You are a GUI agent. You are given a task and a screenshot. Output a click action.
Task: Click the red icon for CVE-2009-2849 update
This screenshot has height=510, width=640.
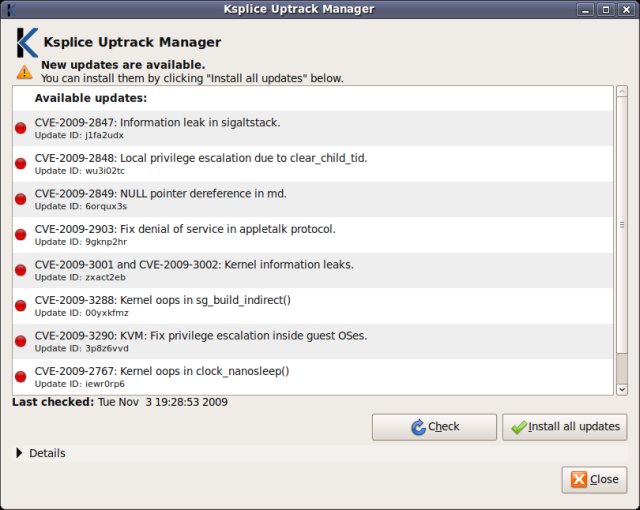point(21,199)
